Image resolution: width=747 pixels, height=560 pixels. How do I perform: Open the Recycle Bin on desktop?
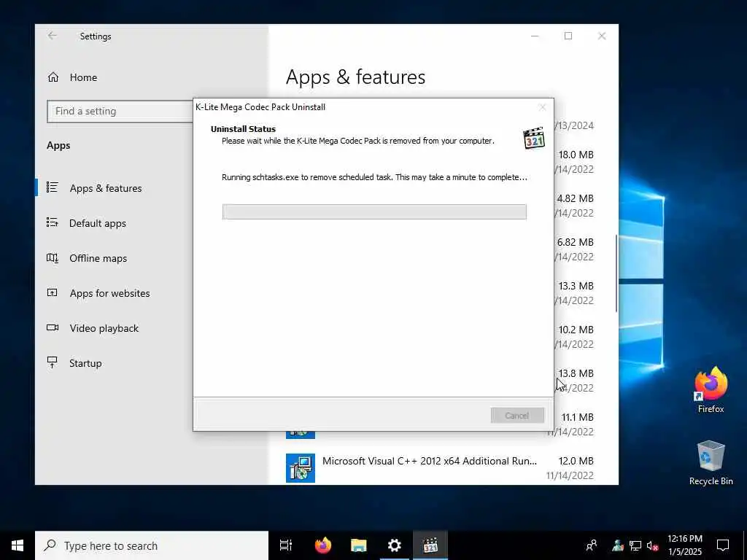click(x=711, y=462)
